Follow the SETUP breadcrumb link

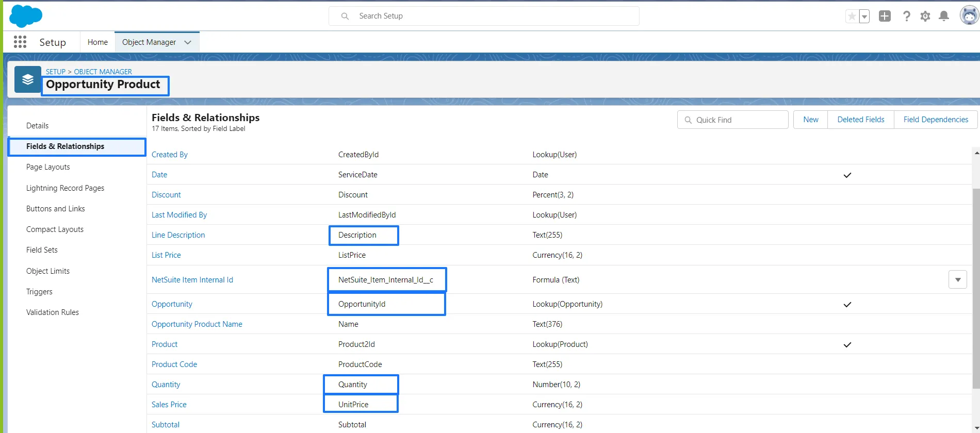pos(56,72)
